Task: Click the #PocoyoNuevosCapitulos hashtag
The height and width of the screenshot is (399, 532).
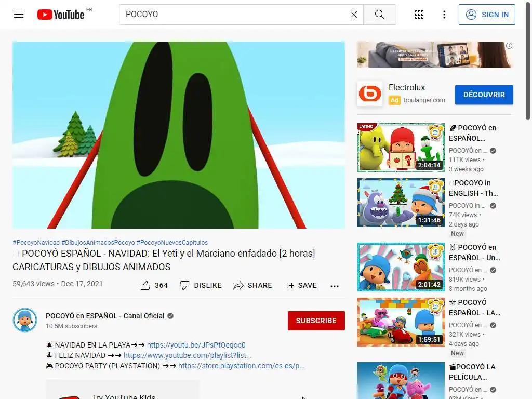Action: (172, 243)
